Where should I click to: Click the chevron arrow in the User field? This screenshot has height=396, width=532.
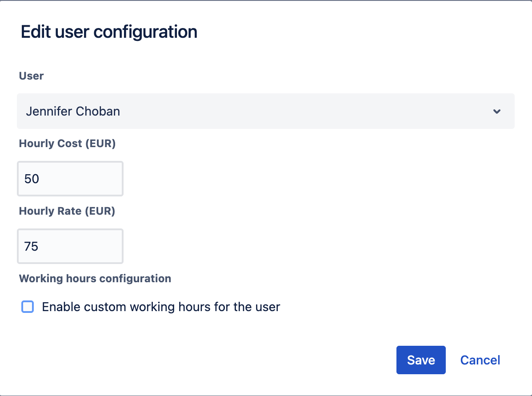[x=497, y=112]
